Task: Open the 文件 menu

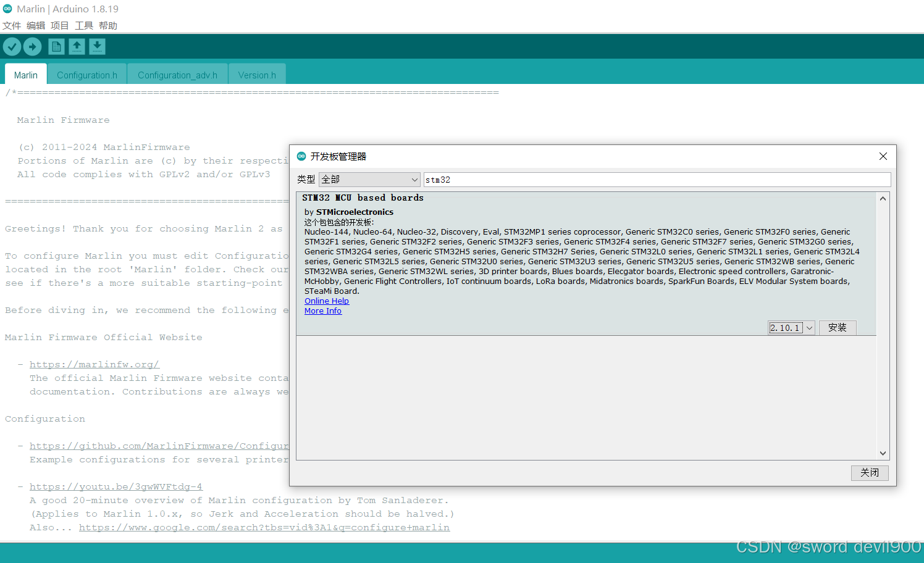Action: point(12,25)
